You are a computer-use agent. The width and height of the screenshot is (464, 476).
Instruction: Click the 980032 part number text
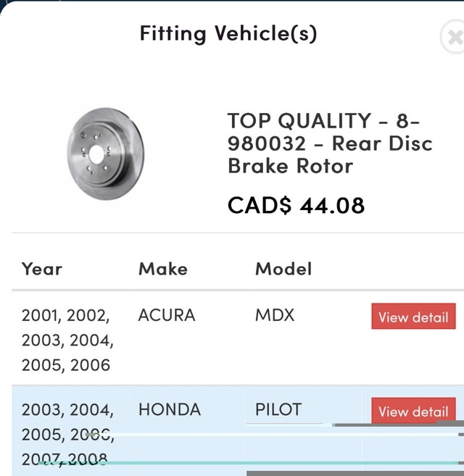(267, 143)
